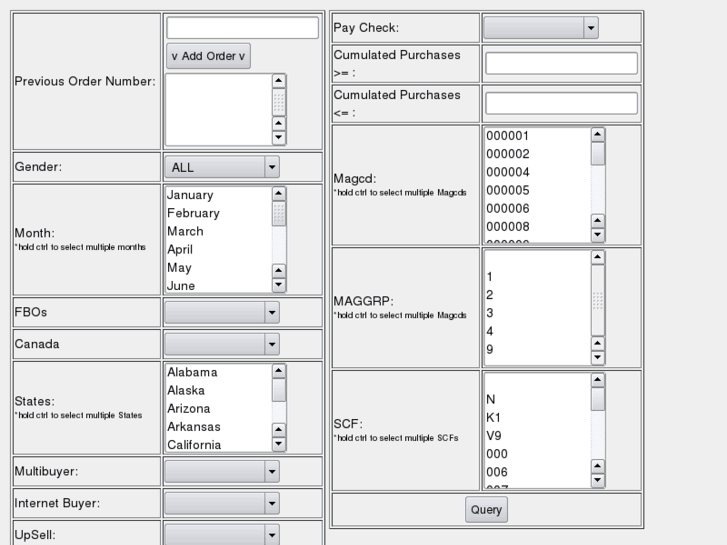
Task: Select Arizona in the States list
Action: click(x=218, y=408)
